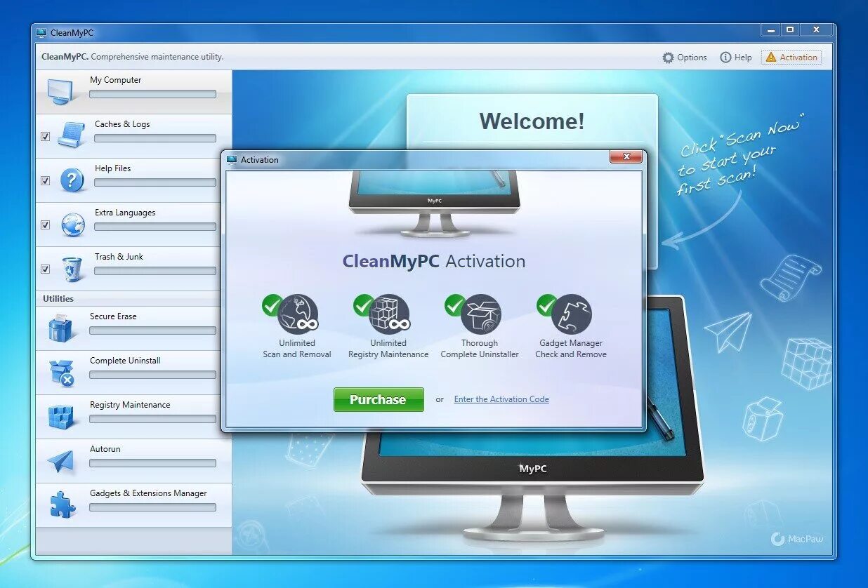This screenshot has width=868, height=588.
Task: Select the My Computer section label
Action: coord(115,80)
